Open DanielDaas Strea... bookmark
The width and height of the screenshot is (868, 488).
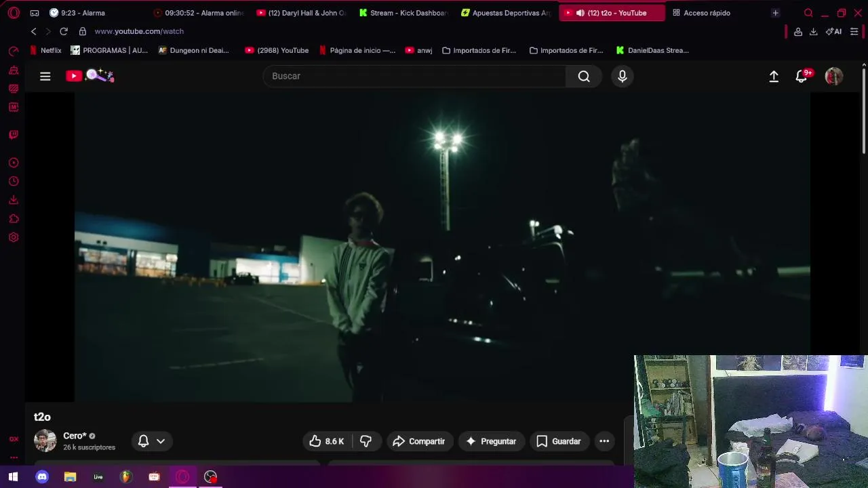point(652,50)
